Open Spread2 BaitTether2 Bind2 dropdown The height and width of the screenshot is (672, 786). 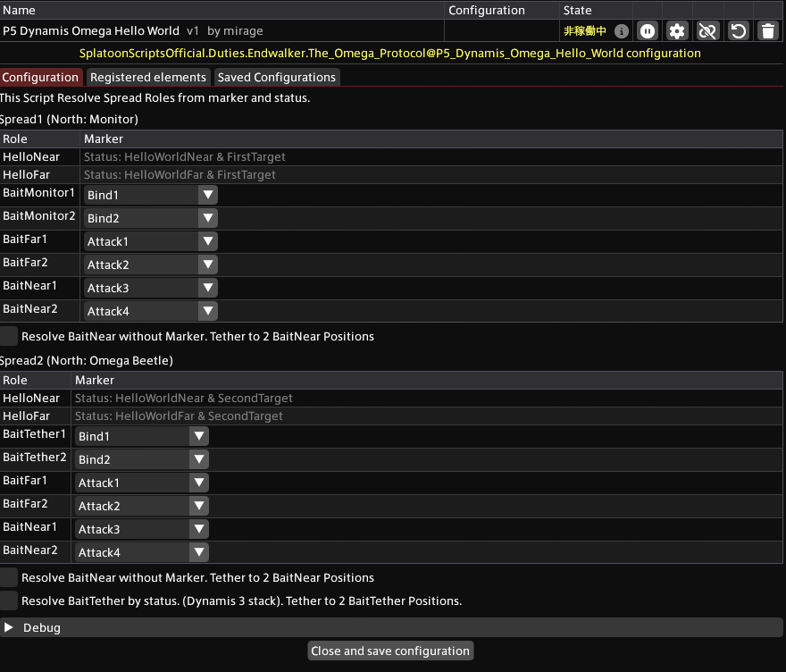142,459
